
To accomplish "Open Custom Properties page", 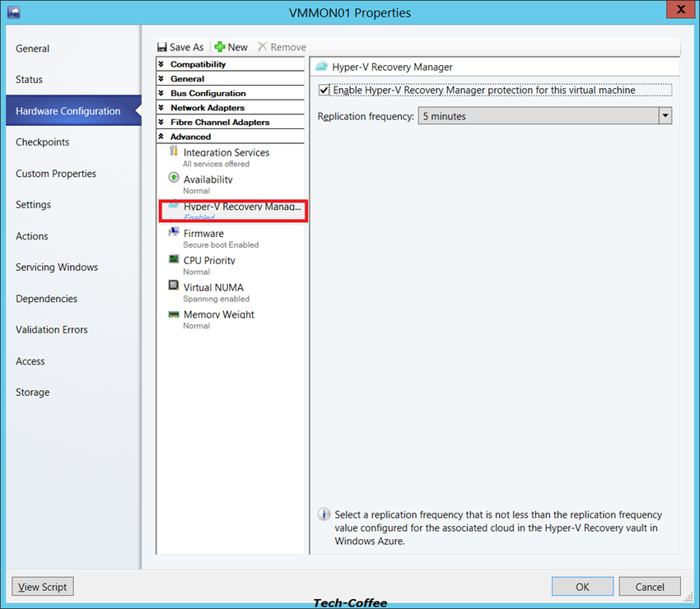I will pyautogui.click(x=56, y=174).
